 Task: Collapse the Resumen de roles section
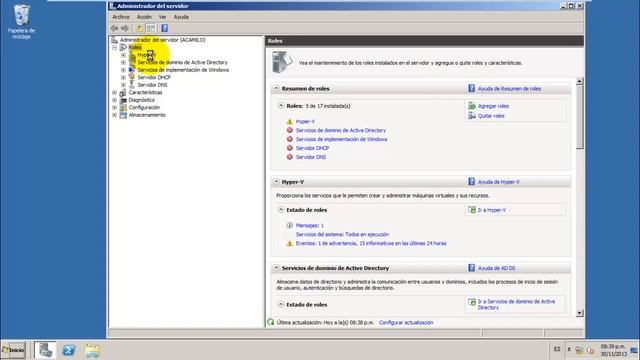click(x=276, y=89)
